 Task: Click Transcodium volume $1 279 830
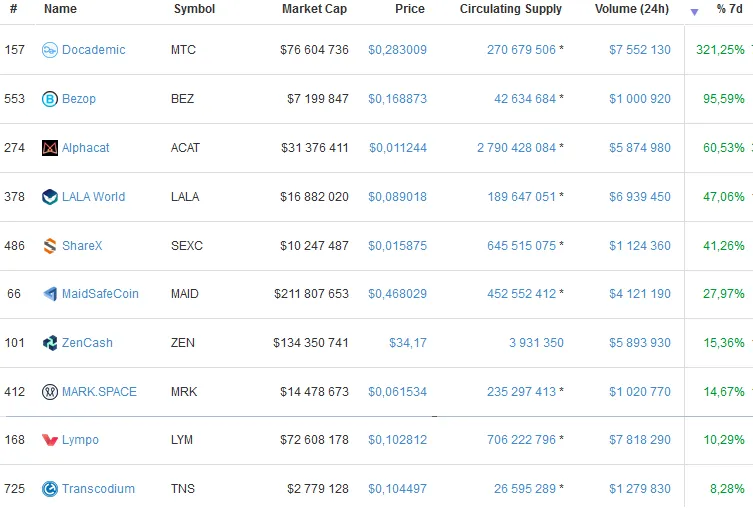coord(640,489)
